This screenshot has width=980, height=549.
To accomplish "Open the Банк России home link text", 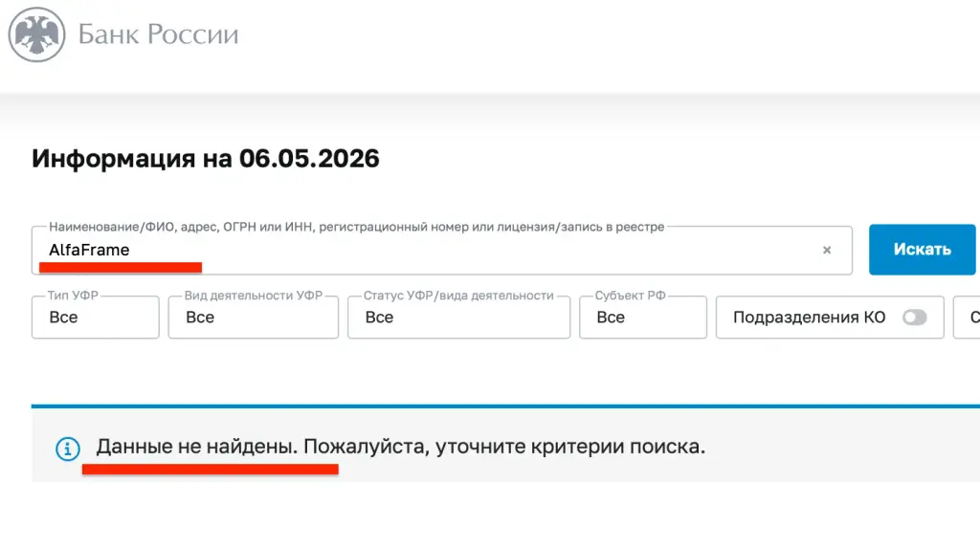I will coord(158,34).
